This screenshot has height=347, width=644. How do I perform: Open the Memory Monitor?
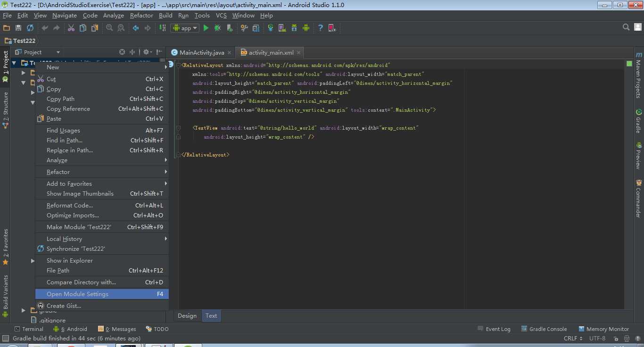[604, 329]
